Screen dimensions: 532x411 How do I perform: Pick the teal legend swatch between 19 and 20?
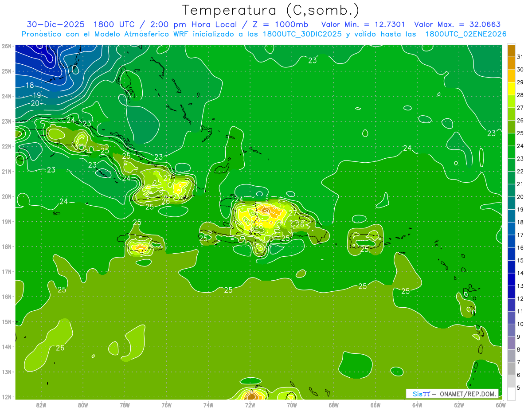pos(511,203)
